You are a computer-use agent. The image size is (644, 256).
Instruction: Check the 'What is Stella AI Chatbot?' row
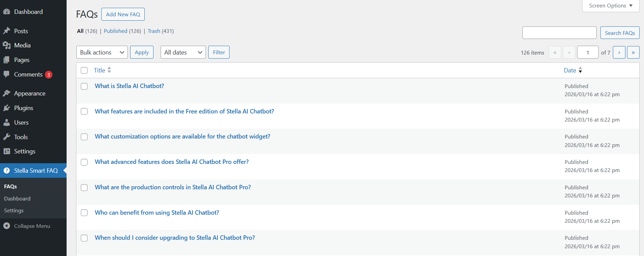(84, 86)
